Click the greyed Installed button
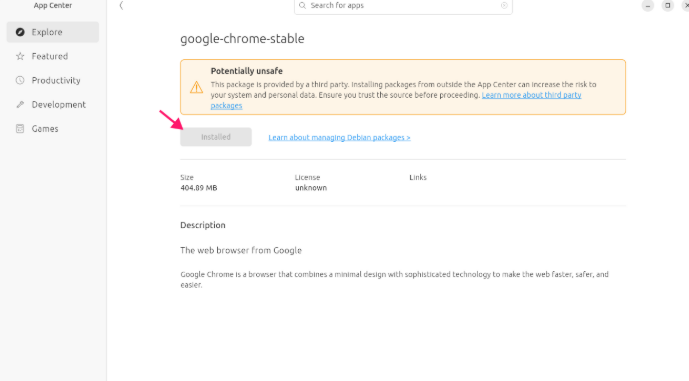 click(x=216, y=137)
